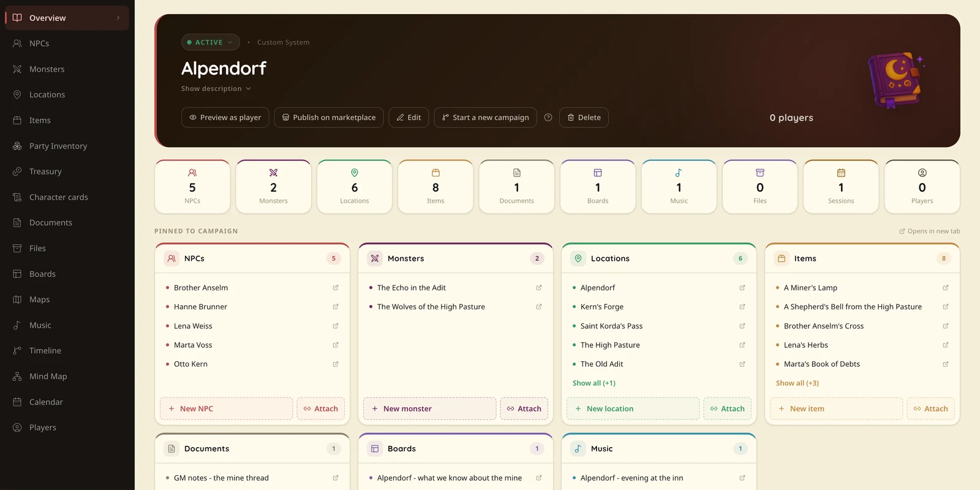
Task: Click the Documents panel page icon
Action: [171, 448]
